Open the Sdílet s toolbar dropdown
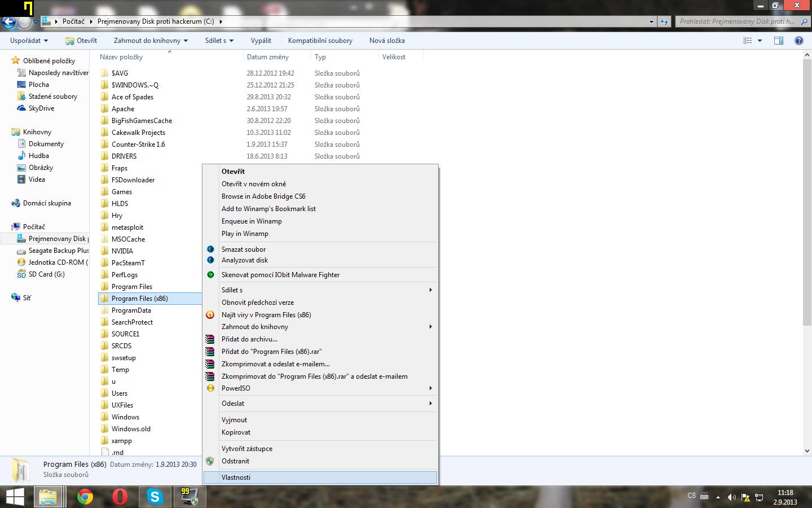Viewport: 812px width, 508px height. (x=219, y=41)
